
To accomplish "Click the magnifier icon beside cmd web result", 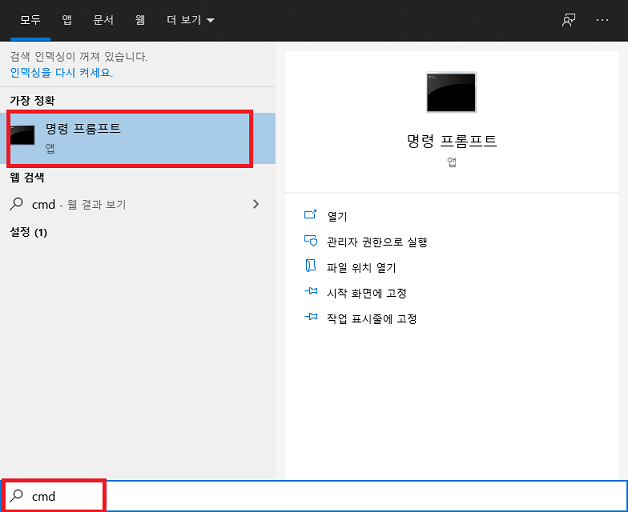I will 16,204.
